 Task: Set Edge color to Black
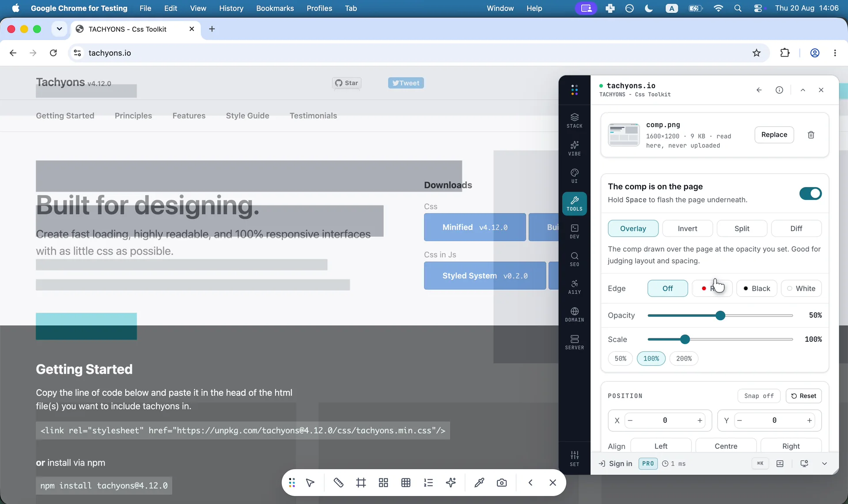point(757,289)
